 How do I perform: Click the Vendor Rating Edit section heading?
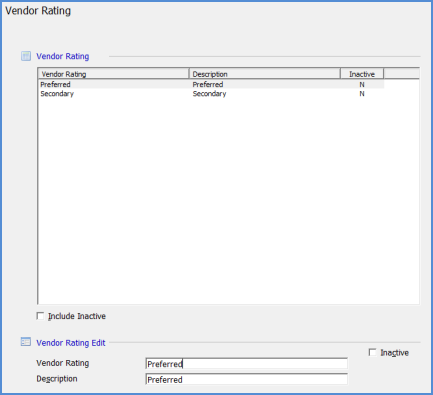(71, 343)
